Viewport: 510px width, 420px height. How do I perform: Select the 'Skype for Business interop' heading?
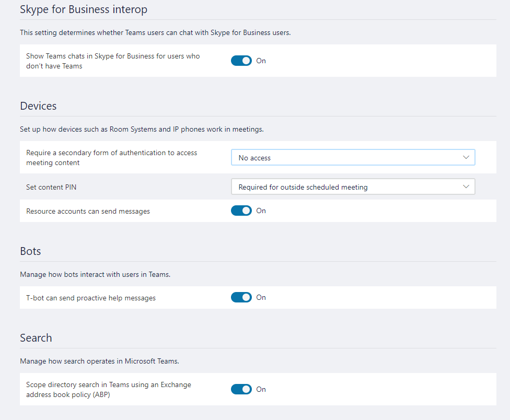coord(84,9)
